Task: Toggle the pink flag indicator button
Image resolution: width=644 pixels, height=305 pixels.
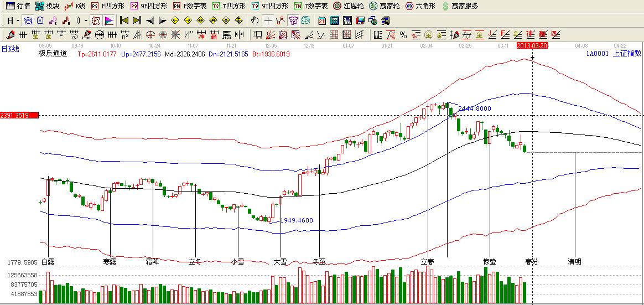Action: tap(109, 21)
